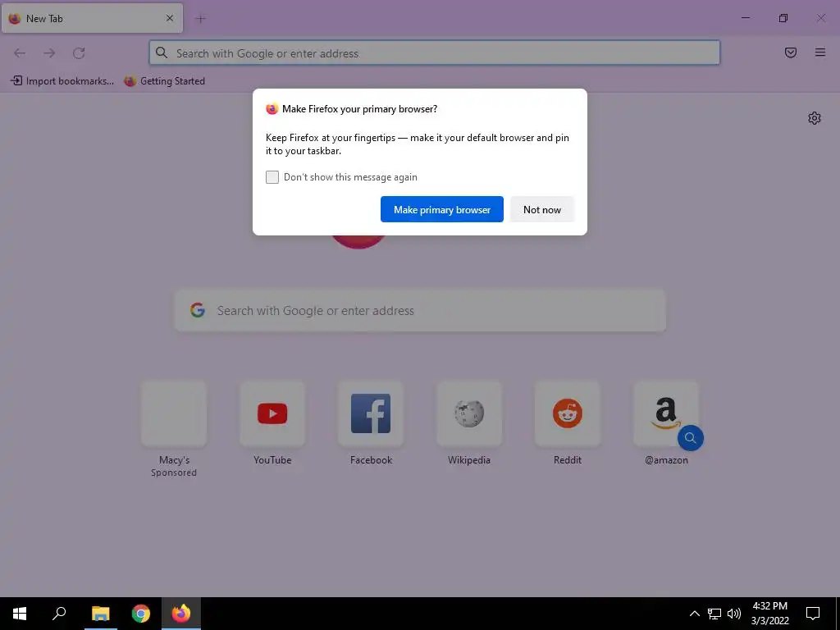
Task: Minimize the Firefox window
Action: pos(745,18)
